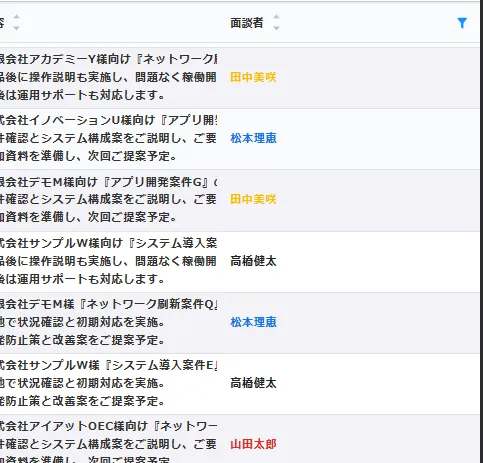Click 防止策と改善案をご提案予定 in システム導入案件E row

(82, 401)
